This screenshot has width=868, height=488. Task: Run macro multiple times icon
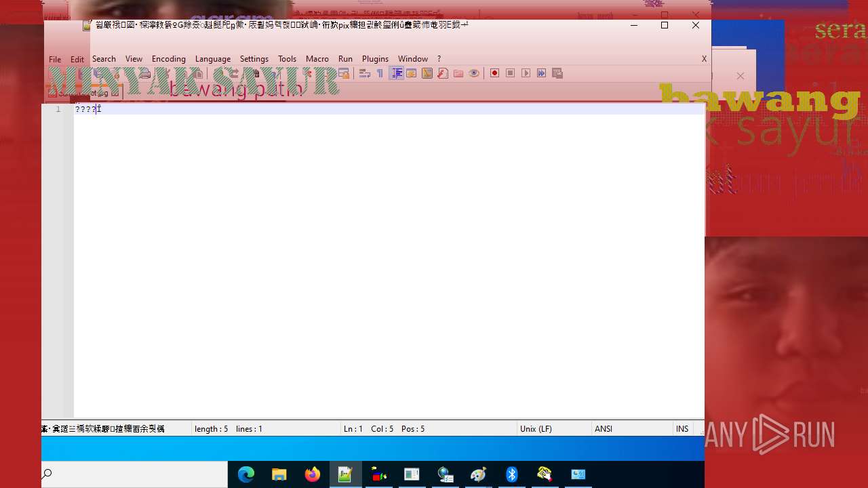pyautogui.click(x=541, y=73)
